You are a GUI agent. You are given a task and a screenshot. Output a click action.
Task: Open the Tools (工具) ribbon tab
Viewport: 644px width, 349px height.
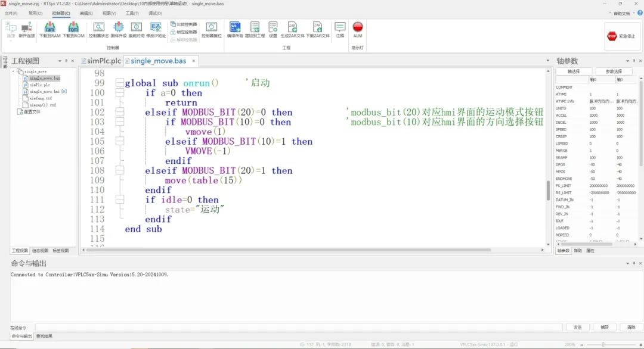[x=132, y=13]
